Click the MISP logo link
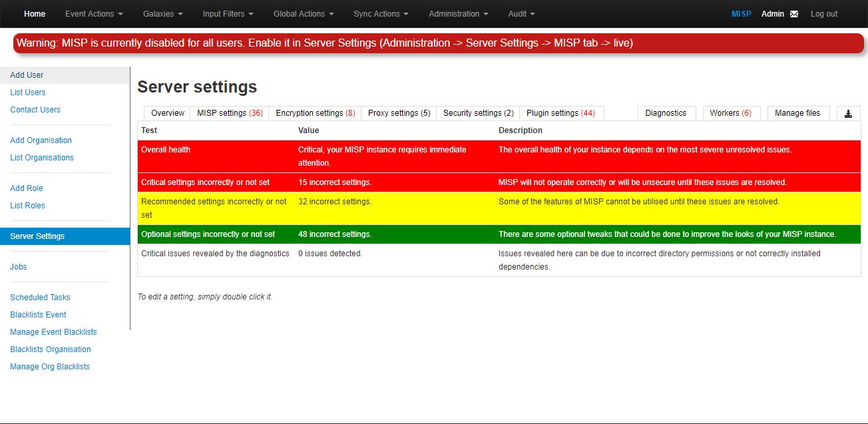868x424 pixels. pos(741,13)
